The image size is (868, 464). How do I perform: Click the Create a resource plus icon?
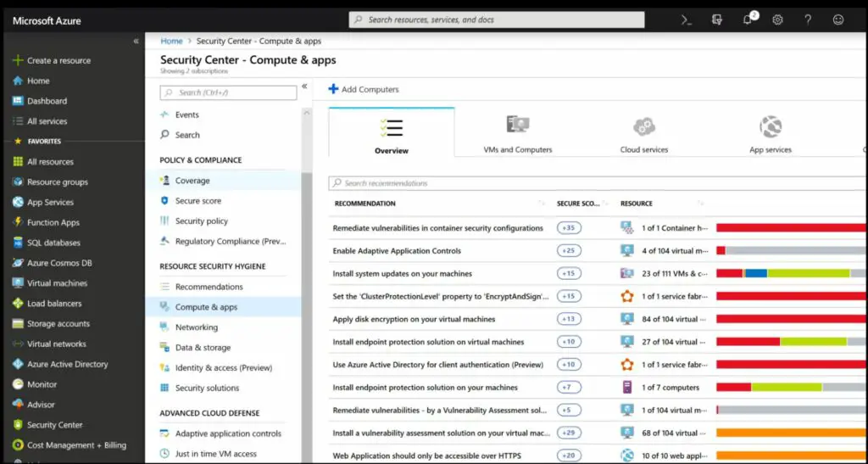coord(18,60)
